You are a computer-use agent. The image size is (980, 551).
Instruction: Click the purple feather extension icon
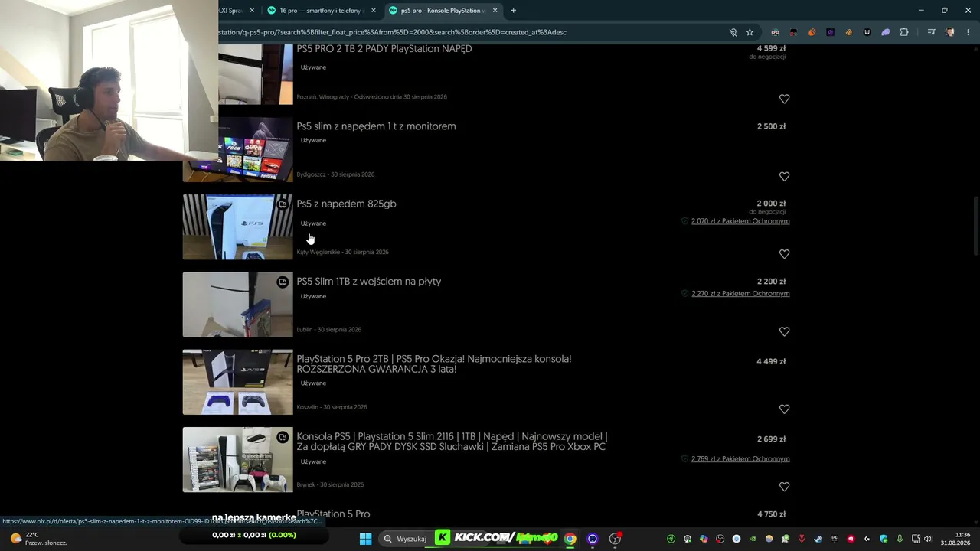[x=886, y=32]
